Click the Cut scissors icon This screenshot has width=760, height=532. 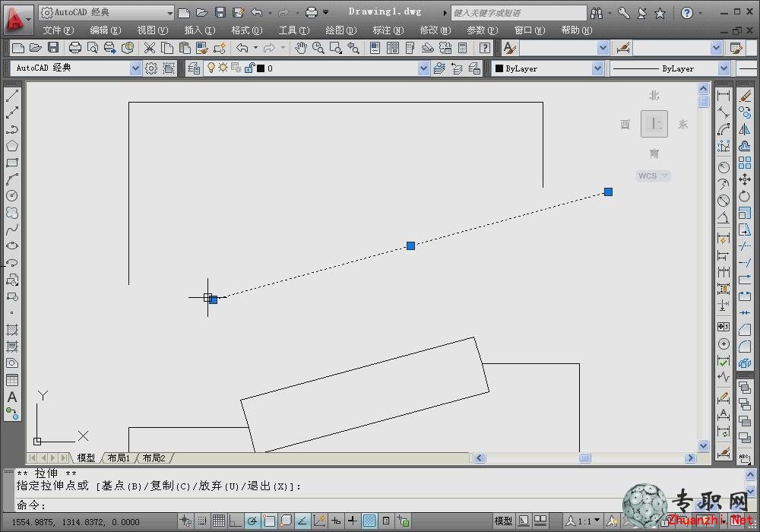click(x=149, y=47)
